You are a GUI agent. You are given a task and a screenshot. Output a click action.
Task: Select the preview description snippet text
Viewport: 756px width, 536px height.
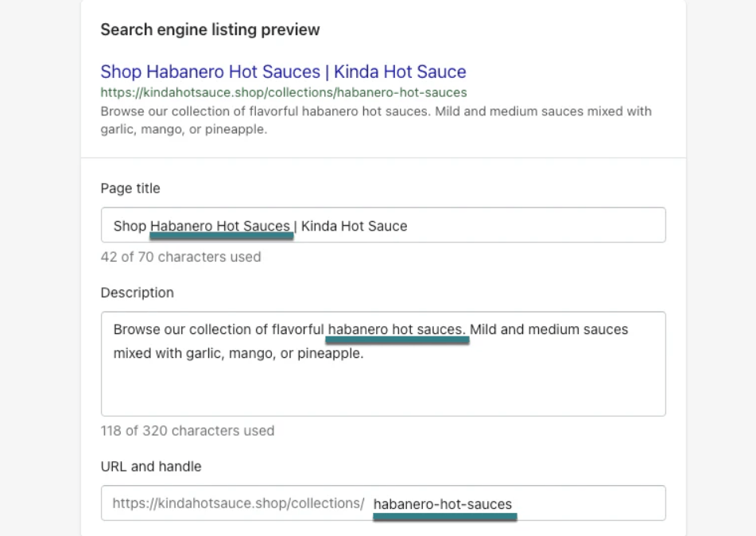click(374, 118)
